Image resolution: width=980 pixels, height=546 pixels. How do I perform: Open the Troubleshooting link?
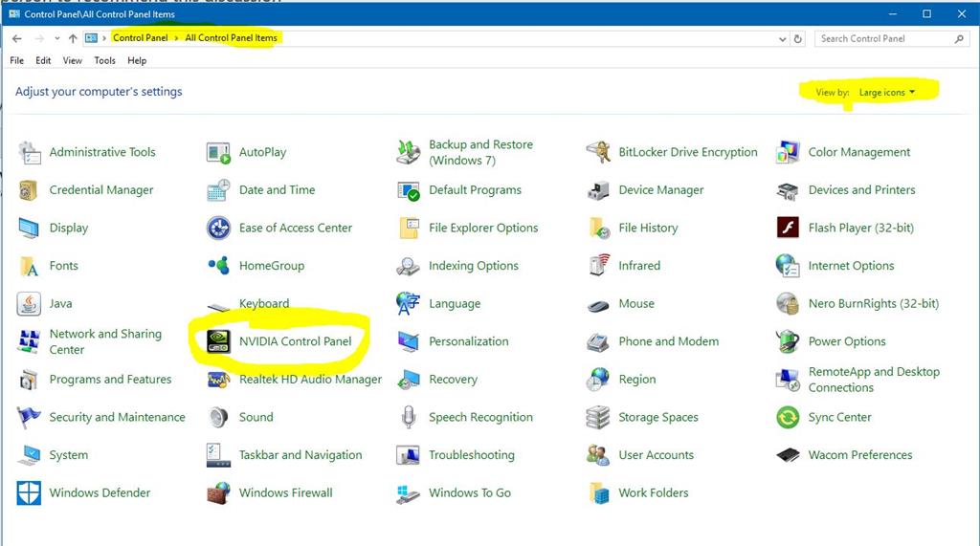471,455
